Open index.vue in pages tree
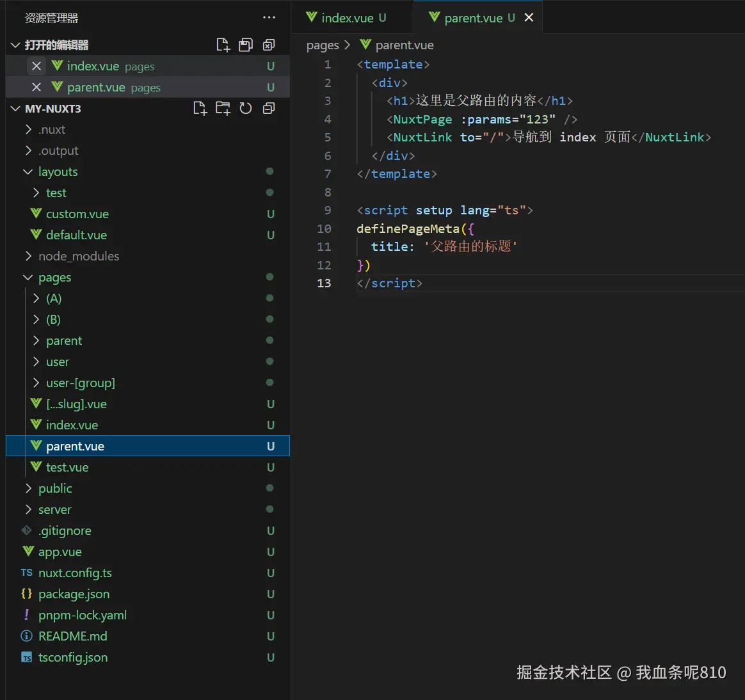This screenshot has width=745, height=700. [148, 425]
